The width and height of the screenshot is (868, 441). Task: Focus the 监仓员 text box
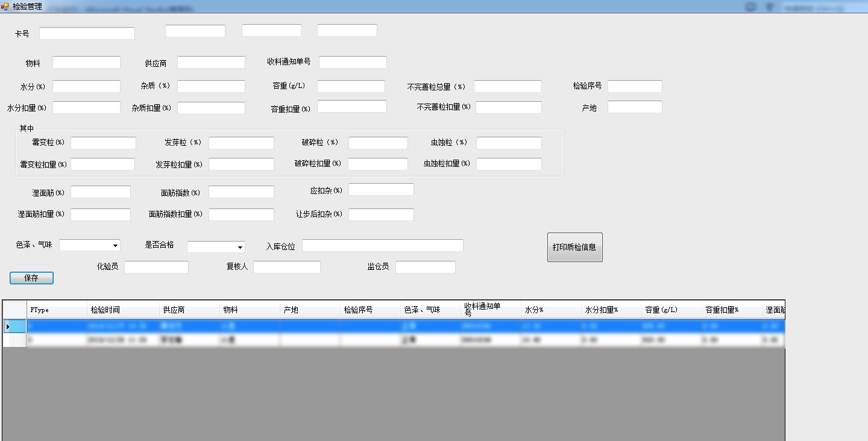[425, 267]
